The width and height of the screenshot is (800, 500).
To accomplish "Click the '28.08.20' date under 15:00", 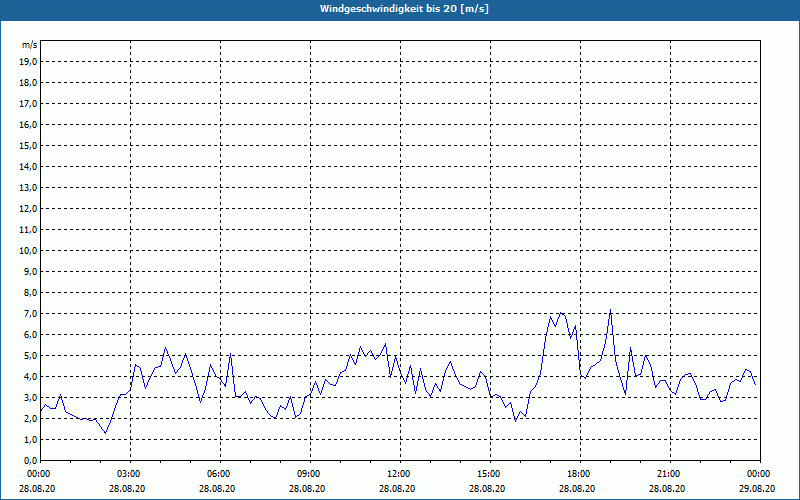I will click(487, 488).
